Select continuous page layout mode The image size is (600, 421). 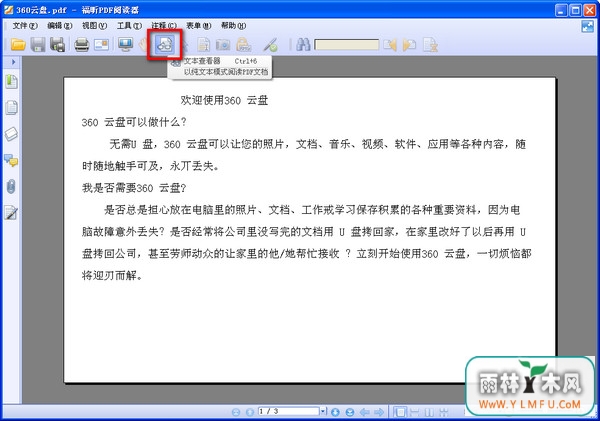tap(414, 412)
